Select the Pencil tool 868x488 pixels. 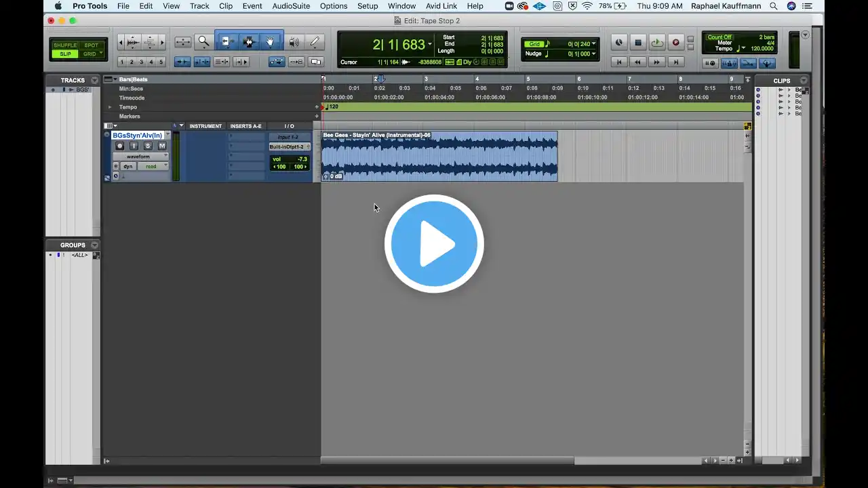pyautogui.click(x=315, y=42)
